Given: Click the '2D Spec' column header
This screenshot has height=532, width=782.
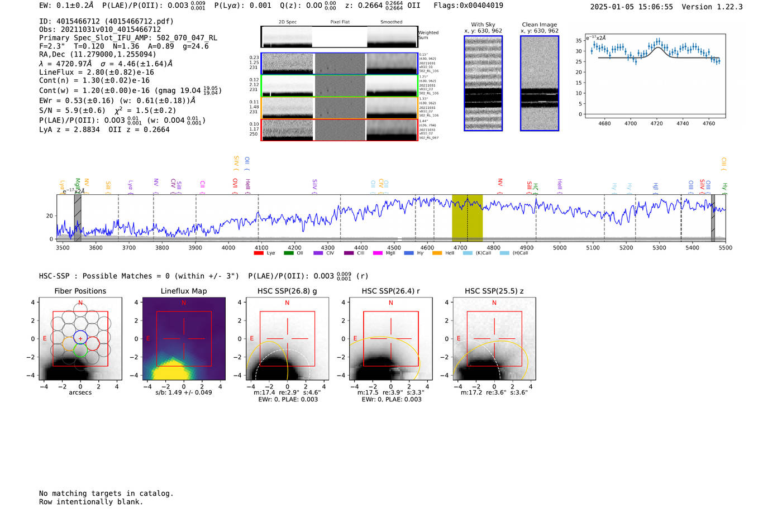Looking at the screenshot, I should point(288,22).
